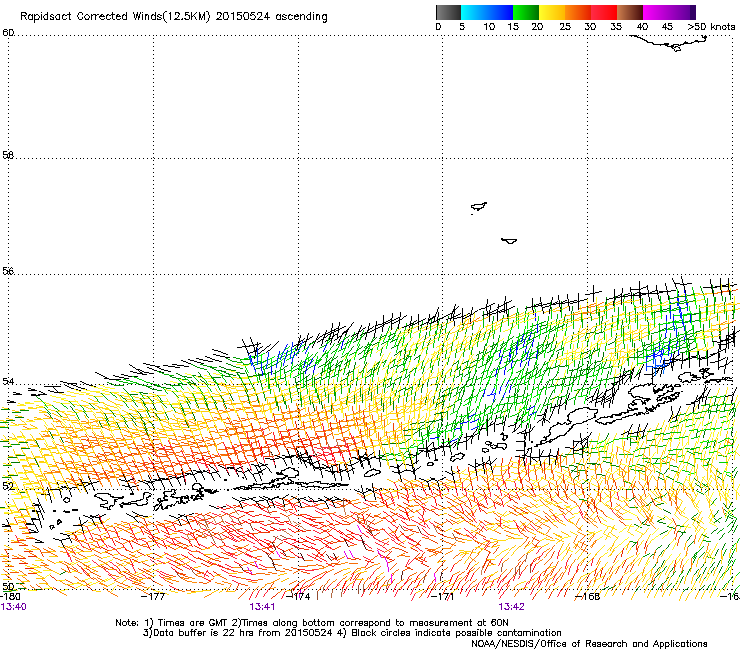Click the '58' latitude label

click(x=8, y=155)
